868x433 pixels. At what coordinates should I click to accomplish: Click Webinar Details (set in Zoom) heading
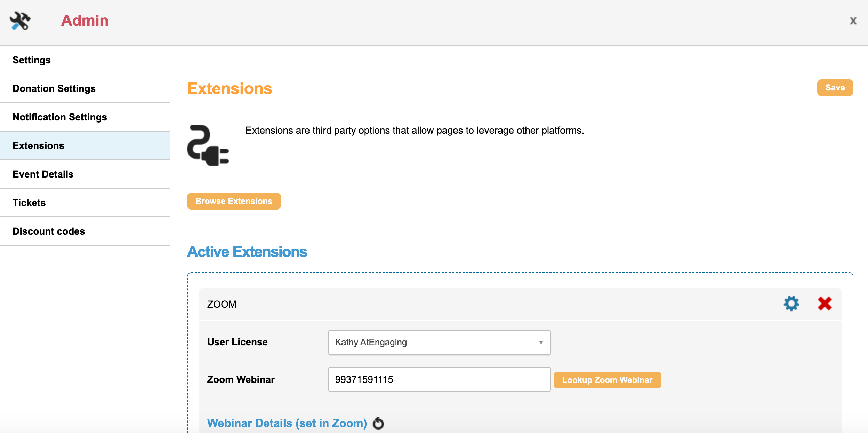287,423
